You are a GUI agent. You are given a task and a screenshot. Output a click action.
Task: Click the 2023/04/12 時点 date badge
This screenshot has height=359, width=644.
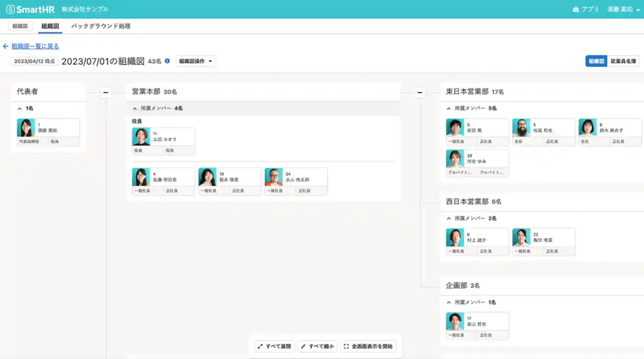(x=34, y=61)
